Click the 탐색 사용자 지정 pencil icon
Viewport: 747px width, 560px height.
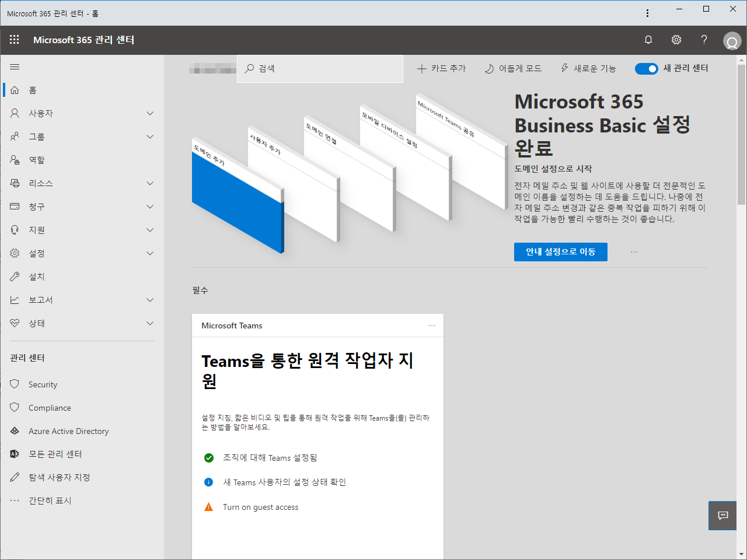[x=15, y=477]
